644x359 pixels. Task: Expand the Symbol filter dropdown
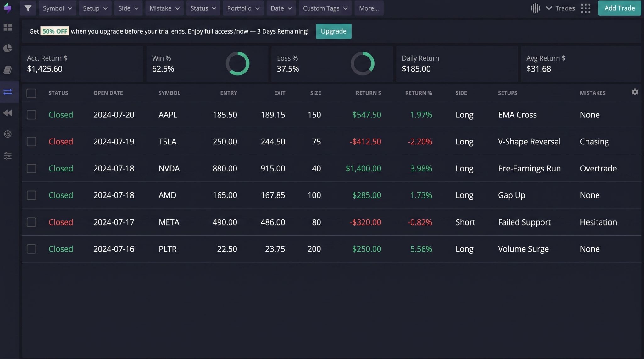tap(57, 8)
